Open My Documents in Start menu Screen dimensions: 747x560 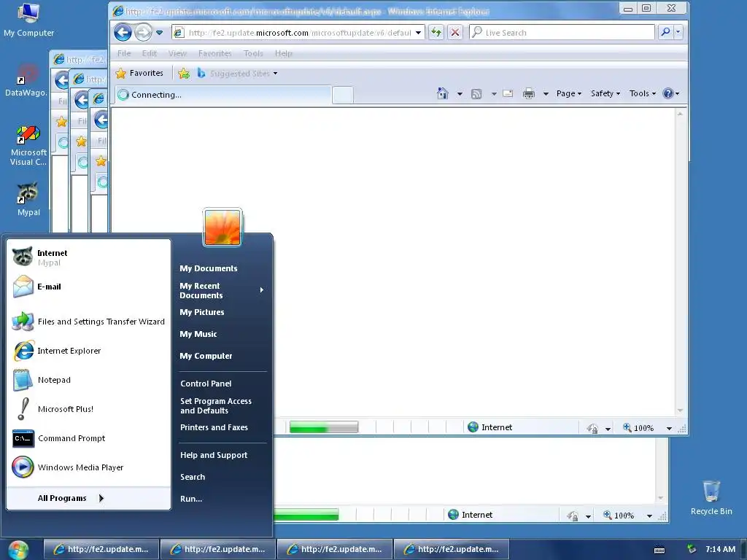tap(208, 268)
